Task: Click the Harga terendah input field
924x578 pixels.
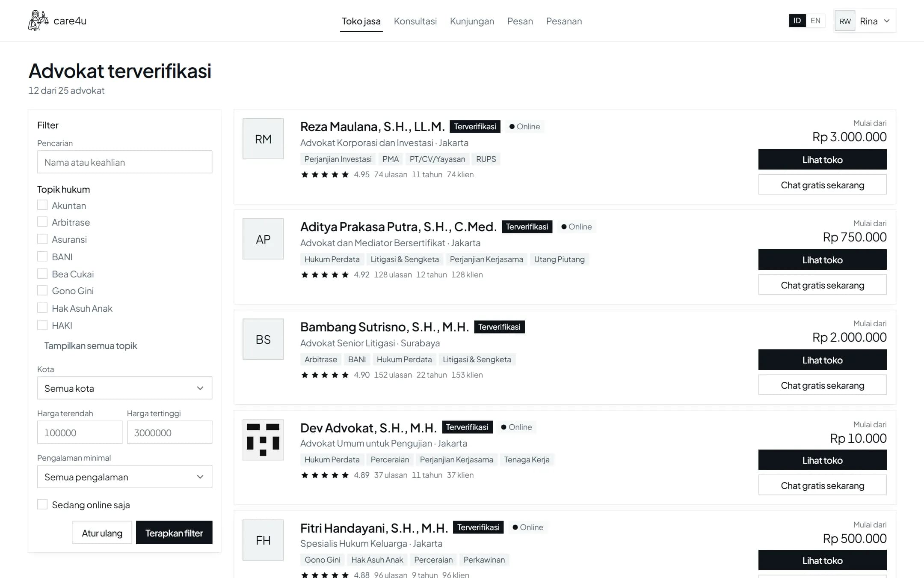Action: click(80, 432)
